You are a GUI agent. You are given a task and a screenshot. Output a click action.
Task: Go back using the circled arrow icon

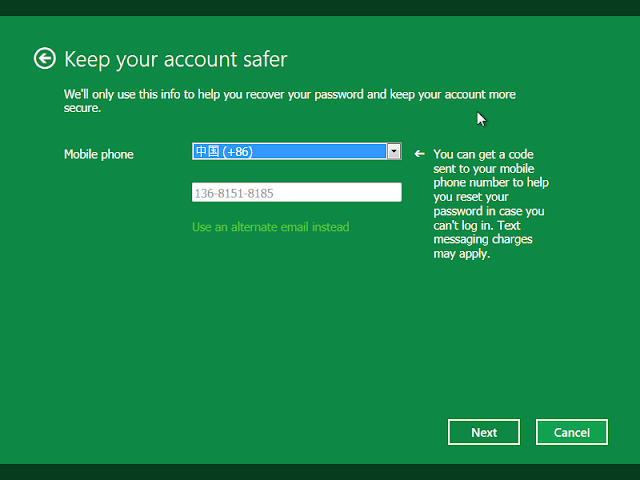pos(44,59)
